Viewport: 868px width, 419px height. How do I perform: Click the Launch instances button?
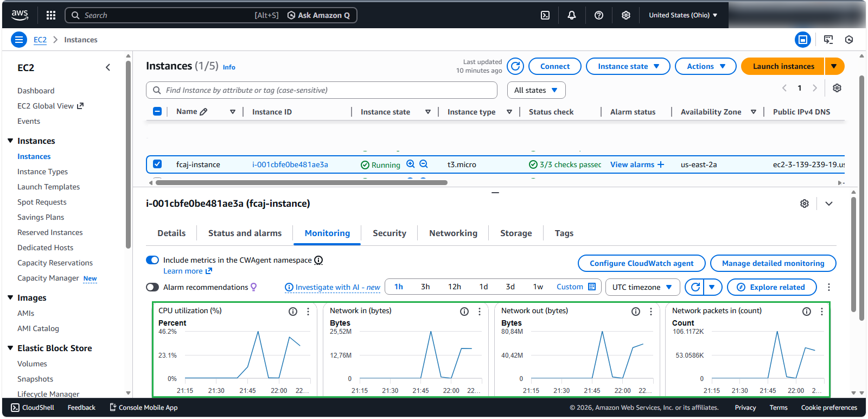point(783,66)
